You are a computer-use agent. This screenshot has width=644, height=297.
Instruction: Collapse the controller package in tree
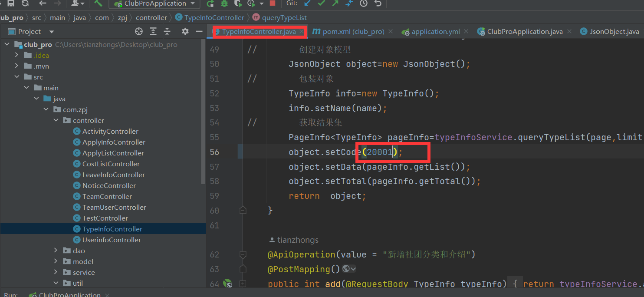56,120
